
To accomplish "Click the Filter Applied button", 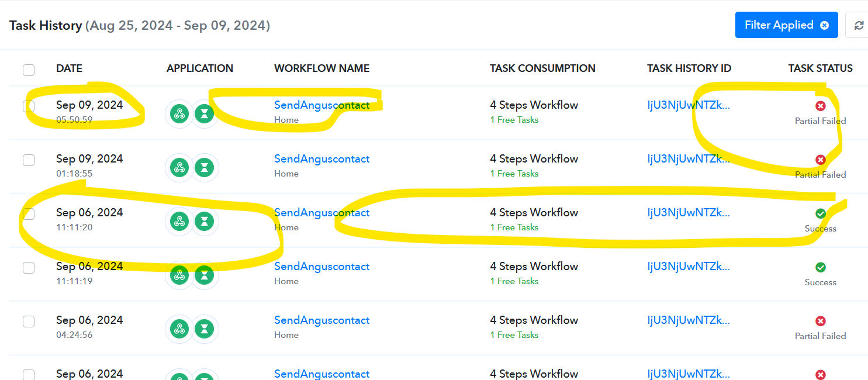I will [786, 25].
